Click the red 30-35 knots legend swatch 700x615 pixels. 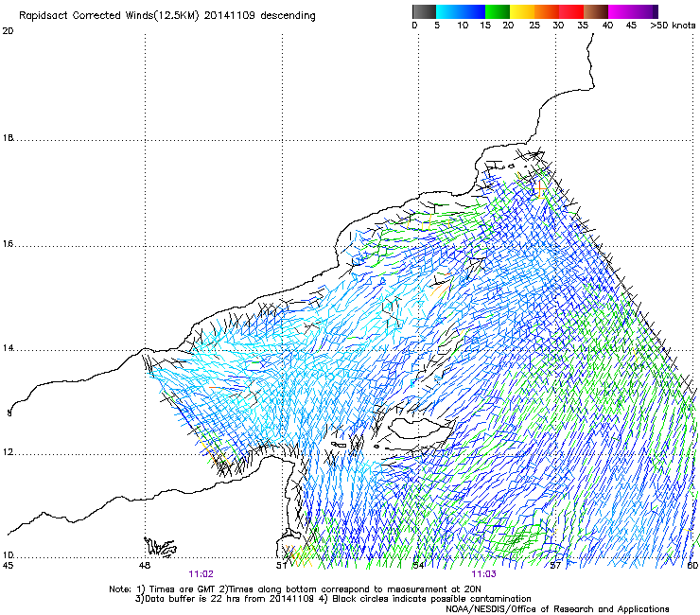(571, 11)
